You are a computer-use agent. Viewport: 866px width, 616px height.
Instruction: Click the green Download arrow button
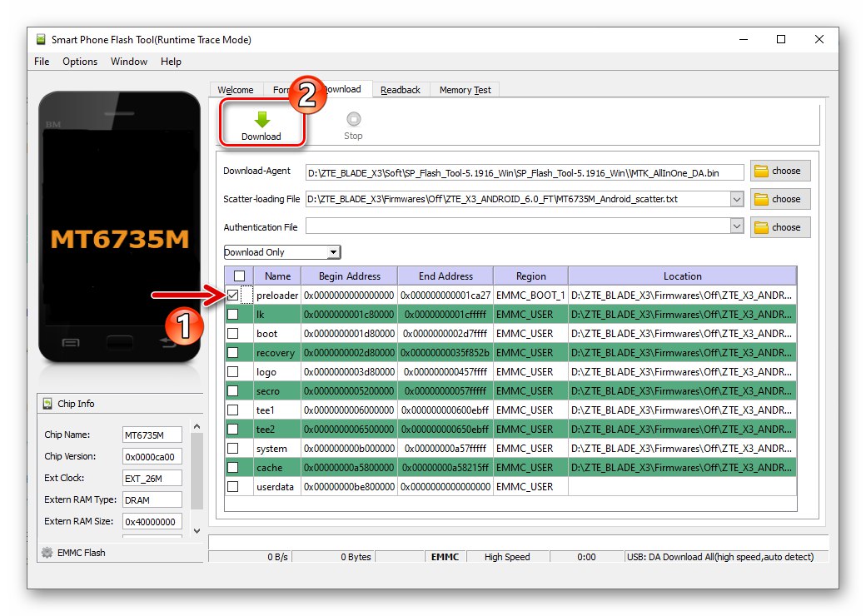coord(261,126)
